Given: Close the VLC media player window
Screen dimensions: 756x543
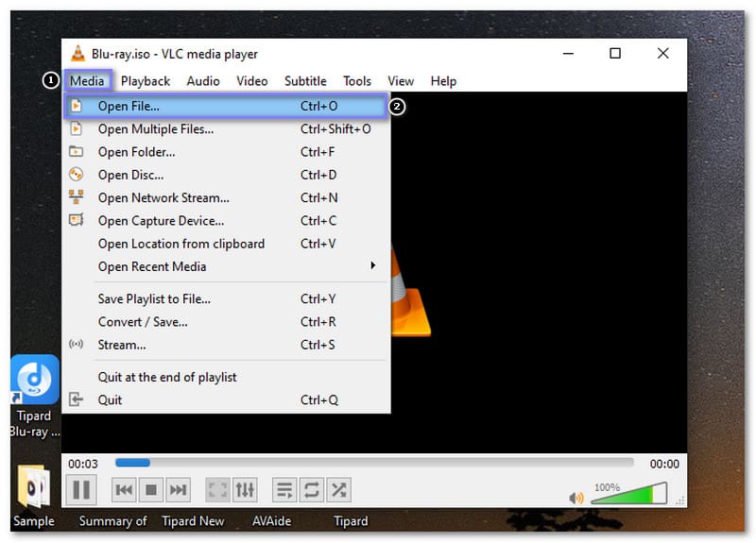Looking at the screenshot, I should pyautogui.click(x=663, y=54).
